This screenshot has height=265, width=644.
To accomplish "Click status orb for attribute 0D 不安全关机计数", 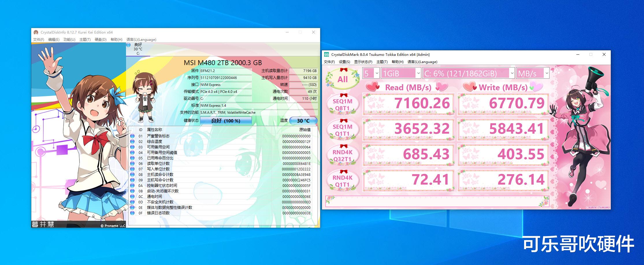I will point(132,202).
